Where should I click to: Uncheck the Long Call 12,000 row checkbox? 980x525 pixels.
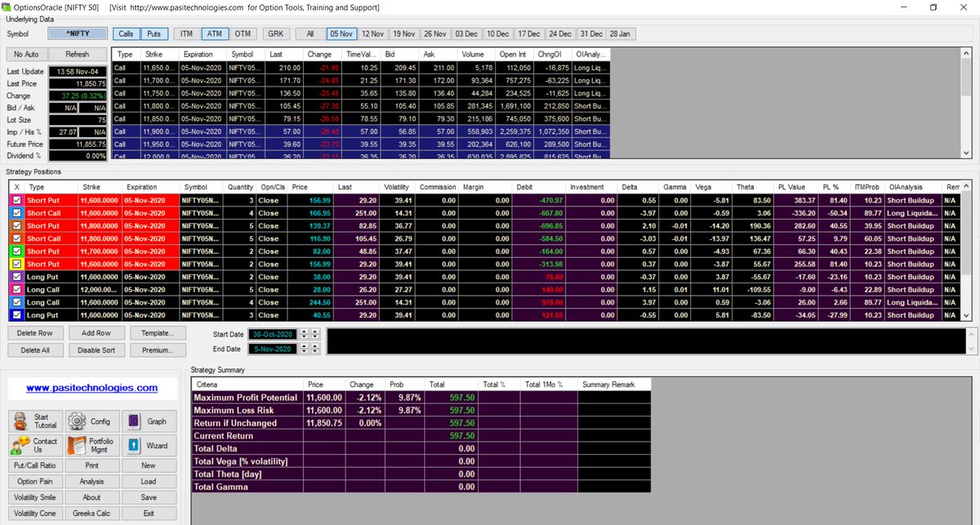click(16, 290)
